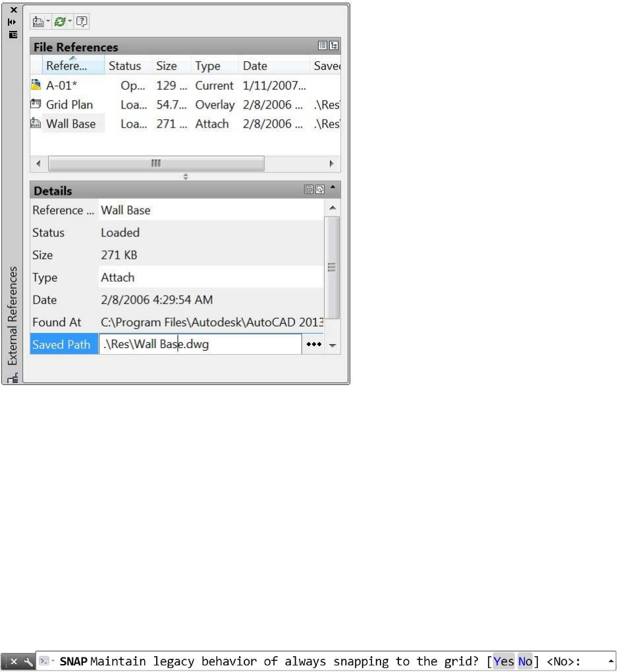This screenshot has height=672, width=617.
Task: Open the palette properties menu icon
Action: point(13,35)
